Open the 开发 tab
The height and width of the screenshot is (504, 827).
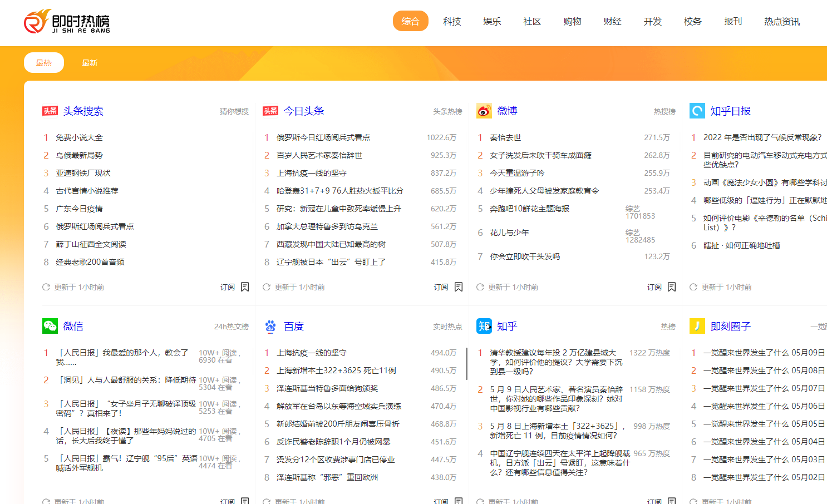click(653, 21)
